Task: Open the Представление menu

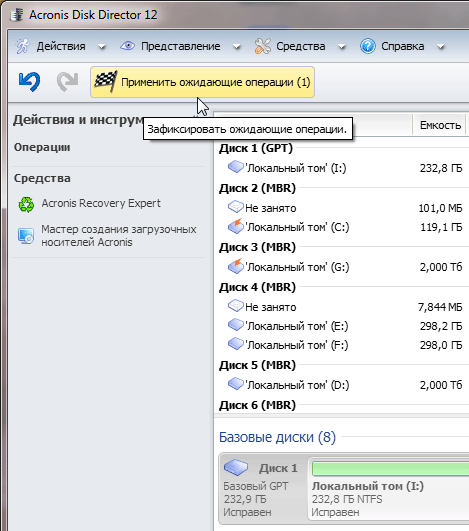Action: 181,46
